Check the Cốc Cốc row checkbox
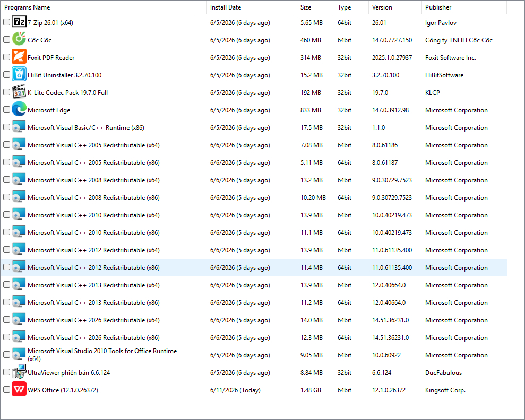Image resolution: width=525 pixels, height=420 pixels. 6,39
